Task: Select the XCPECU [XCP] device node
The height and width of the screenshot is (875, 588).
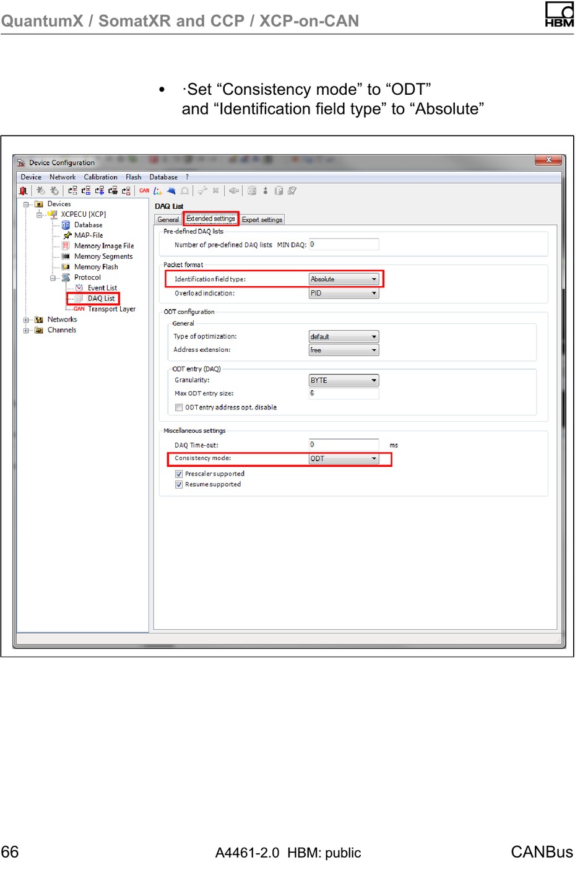Action: (x=83, y=214)
